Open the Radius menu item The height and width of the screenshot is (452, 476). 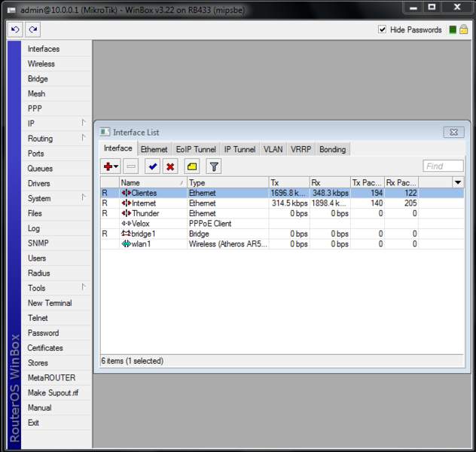(x=56, y=273)
